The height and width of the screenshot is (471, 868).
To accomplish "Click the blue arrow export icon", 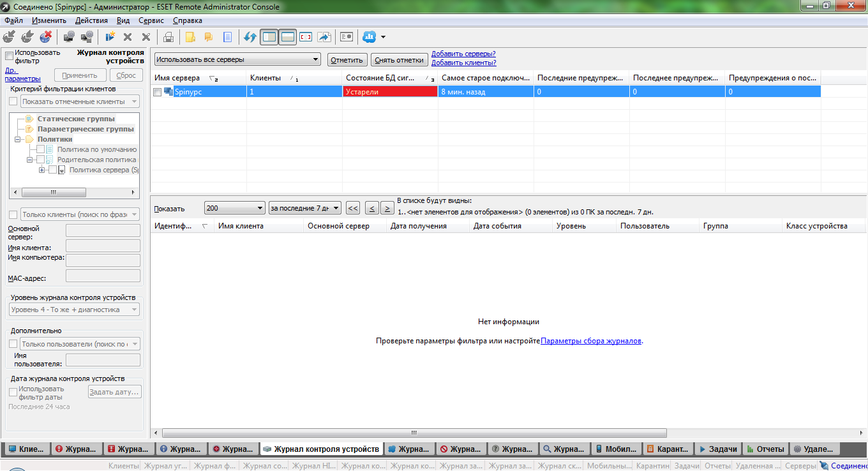I will 324,37.
